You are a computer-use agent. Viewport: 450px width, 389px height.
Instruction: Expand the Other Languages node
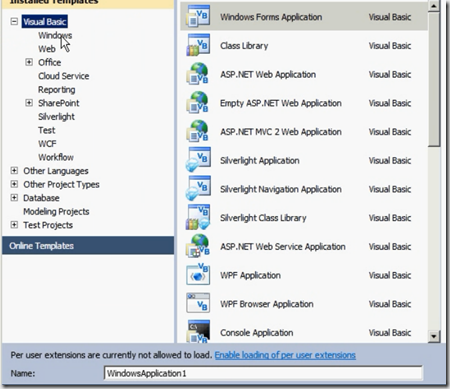(14, 171)
